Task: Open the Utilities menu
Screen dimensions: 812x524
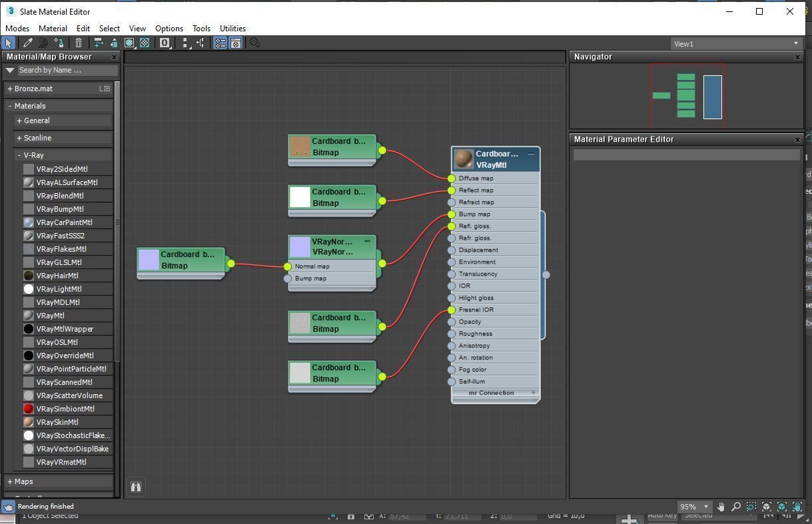Action: click(232, 29)
